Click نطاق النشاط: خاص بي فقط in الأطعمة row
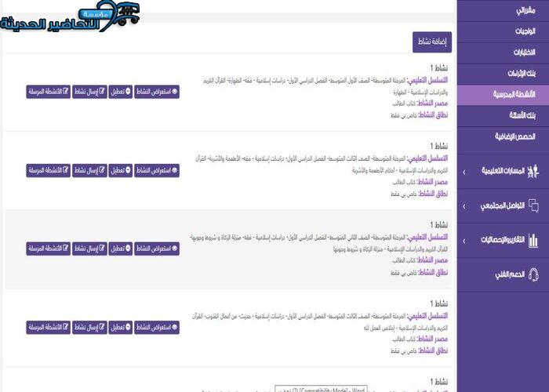The image size is (549, 392). tap(420, 194)
